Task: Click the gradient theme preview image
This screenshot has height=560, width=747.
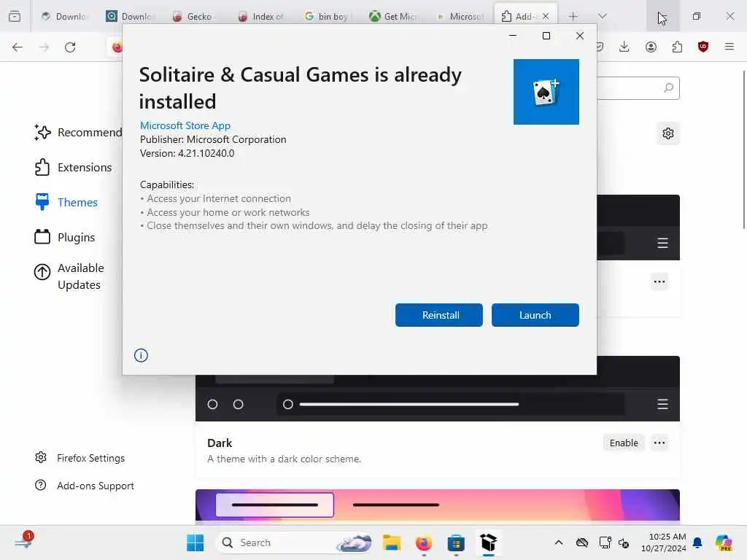Action: coord(438,505)
